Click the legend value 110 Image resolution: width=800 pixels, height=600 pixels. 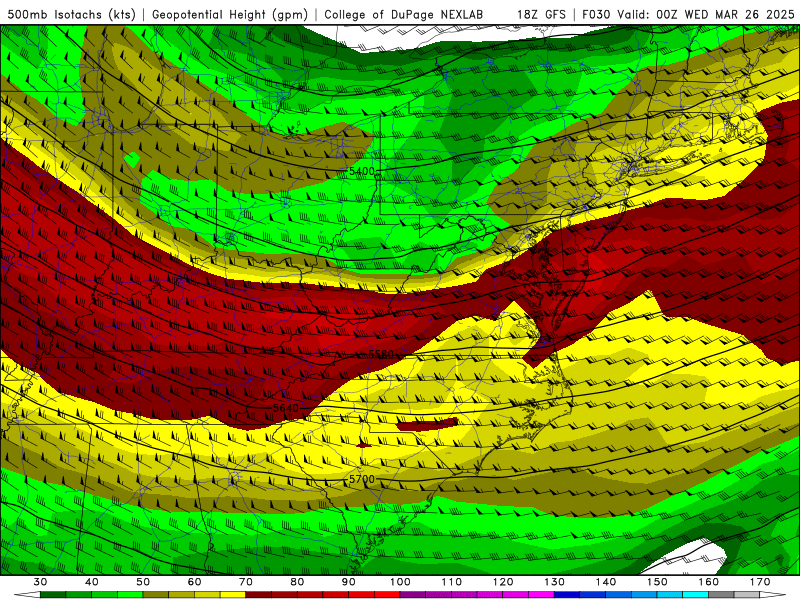pyautogui.click(x=452, y=582)
